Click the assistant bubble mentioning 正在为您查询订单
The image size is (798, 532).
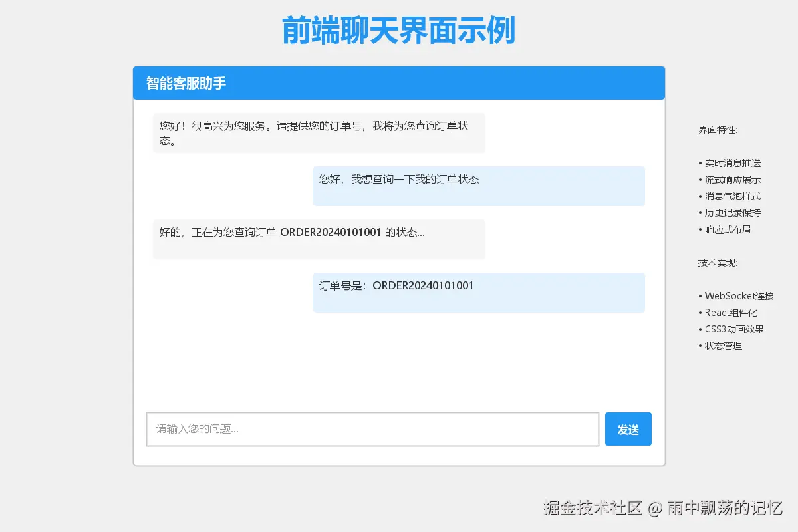[x=319, y=239]
